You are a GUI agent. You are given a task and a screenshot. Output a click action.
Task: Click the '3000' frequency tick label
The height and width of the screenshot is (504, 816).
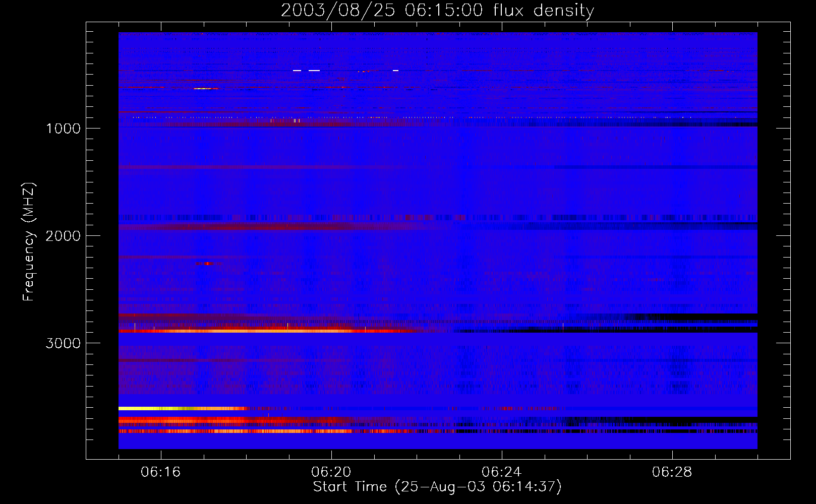(64, 343)
